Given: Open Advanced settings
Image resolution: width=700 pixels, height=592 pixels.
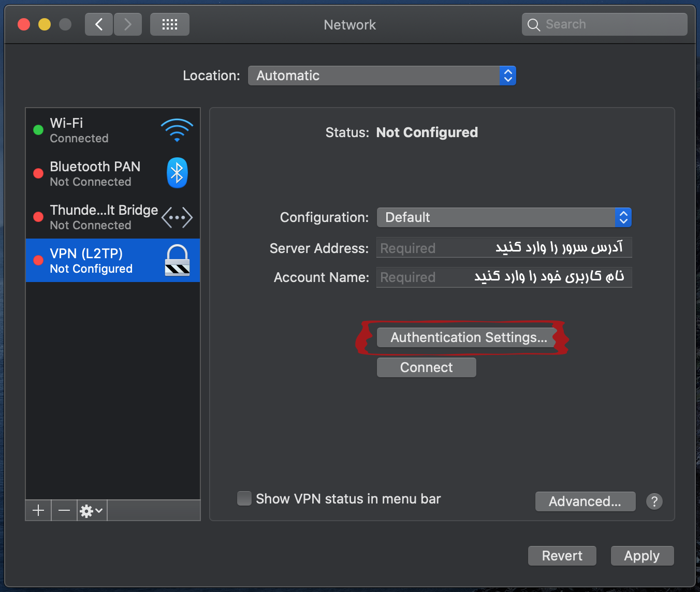Looking at the screenshot, I should click(585, 501).
